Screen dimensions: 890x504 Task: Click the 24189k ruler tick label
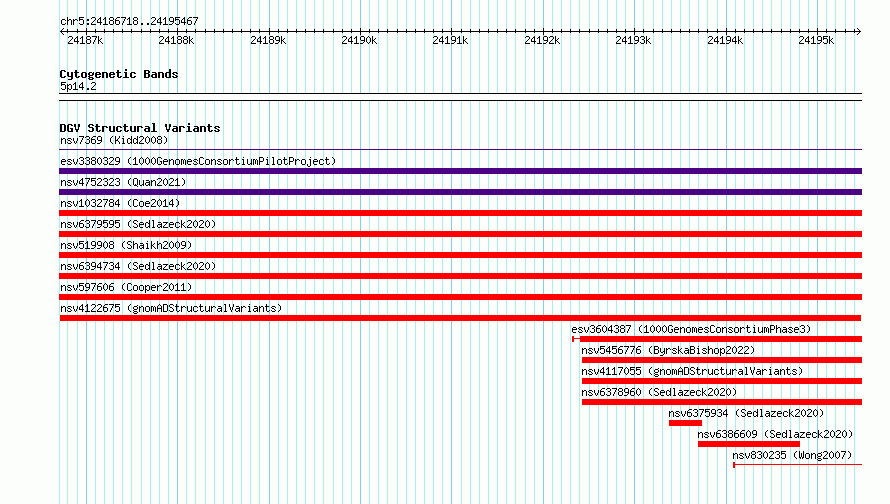[268, 40]
